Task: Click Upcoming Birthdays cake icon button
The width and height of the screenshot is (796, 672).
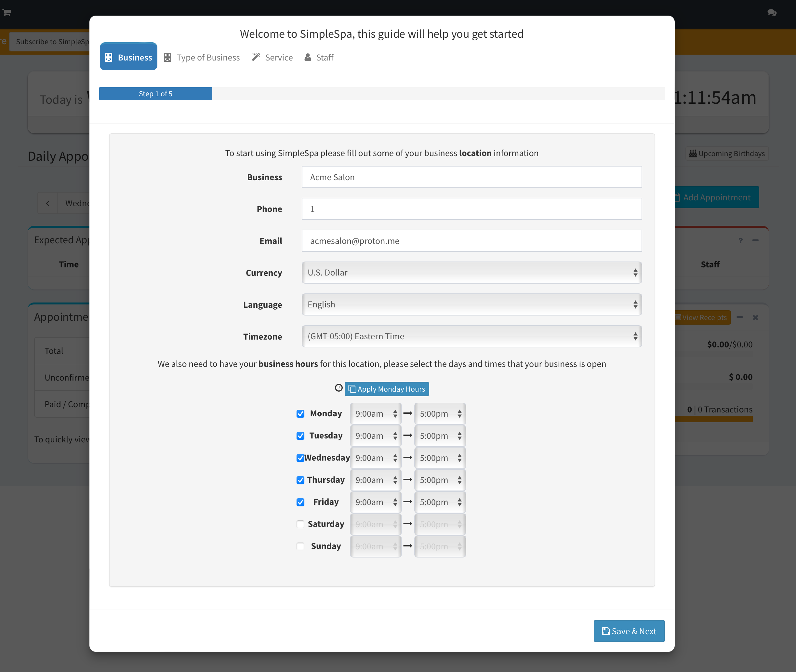Action: pos(727,154)
